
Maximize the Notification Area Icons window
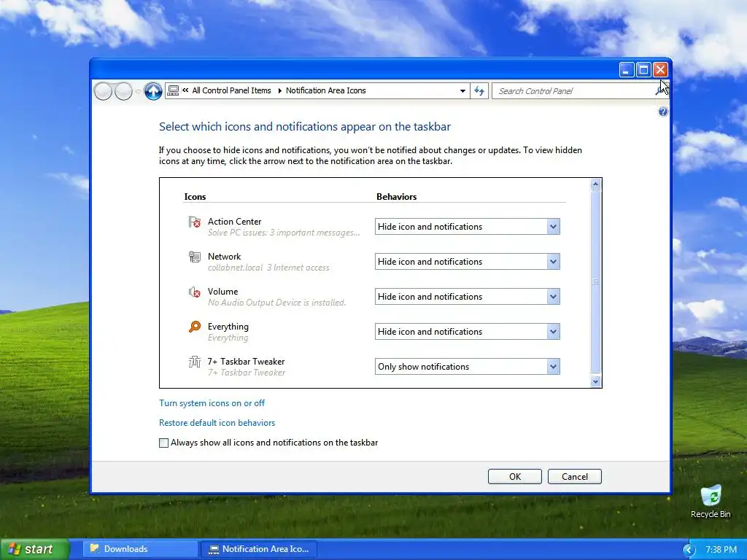(x=643, y=70)
